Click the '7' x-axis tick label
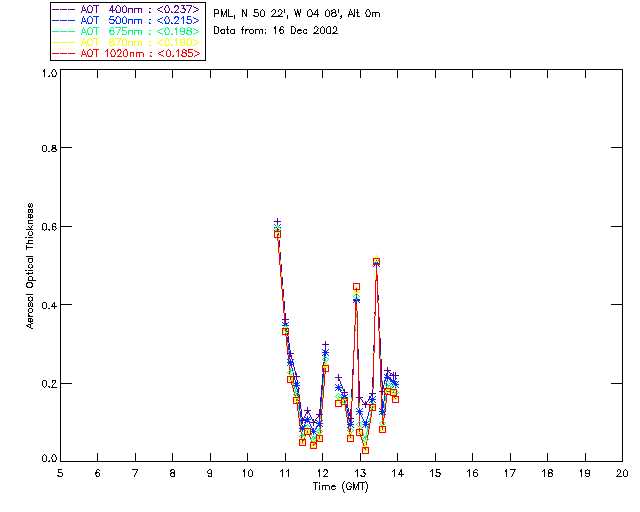This screenshot has height=512, width=640. tap(135, 473)
